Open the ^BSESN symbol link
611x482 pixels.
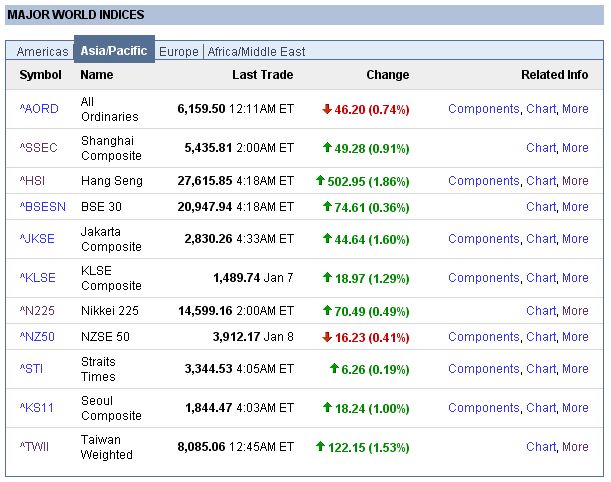42,207
